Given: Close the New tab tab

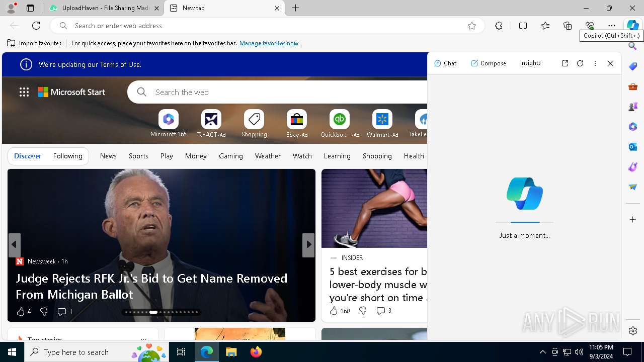Looking at the screenshot, I should (277, 8).
